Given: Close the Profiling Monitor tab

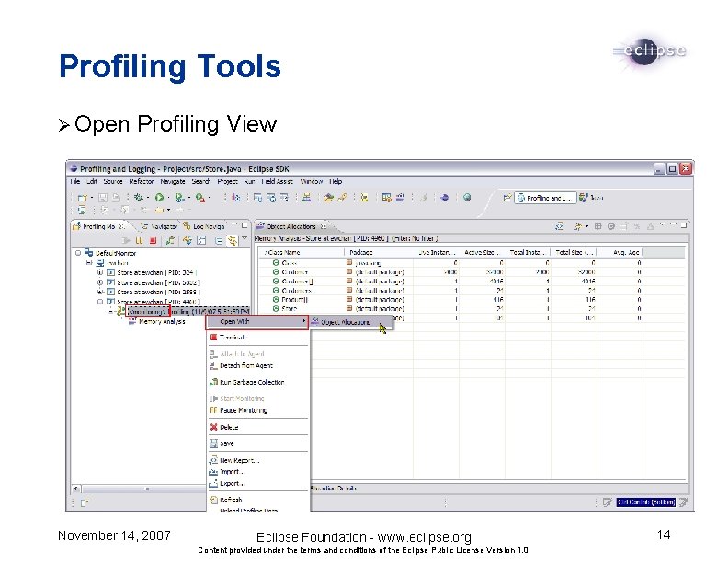Looking at the screenshot, I should 122,226.
